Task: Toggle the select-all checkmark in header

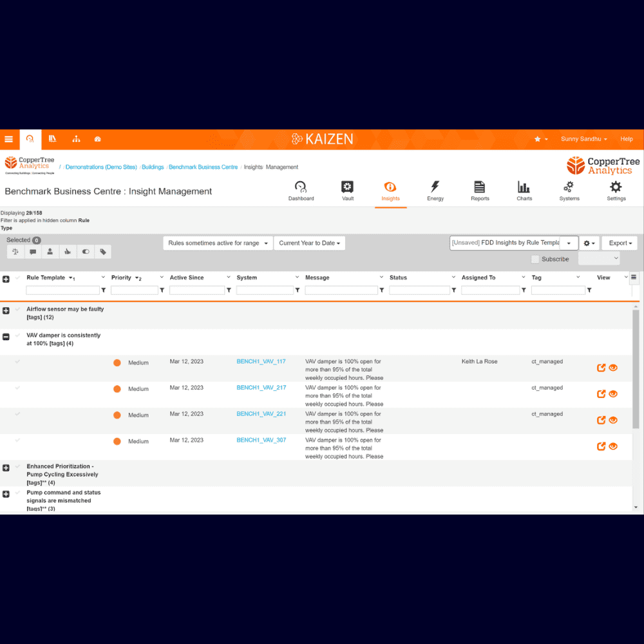Action: pyautogui.click(x=17, y=278)
